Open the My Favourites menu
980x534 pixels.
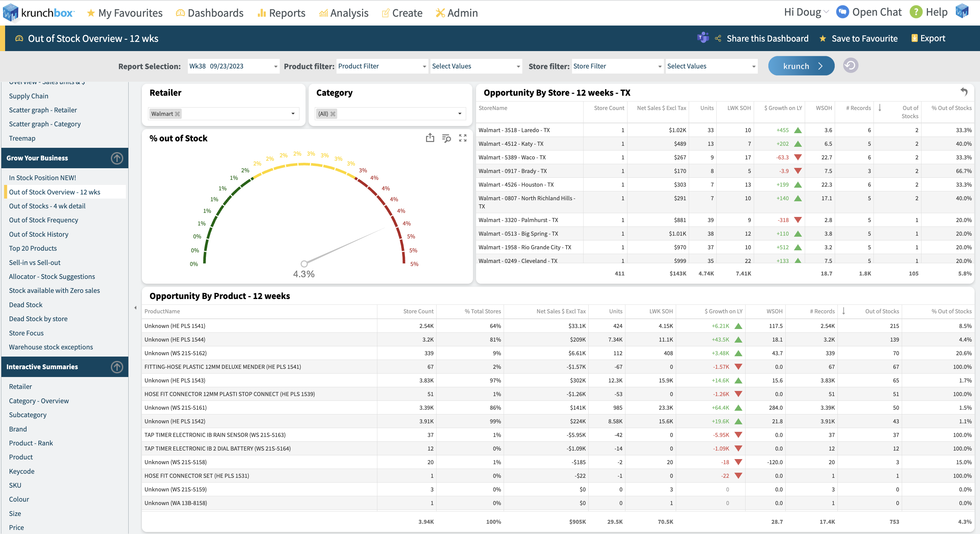coord(125,13)
